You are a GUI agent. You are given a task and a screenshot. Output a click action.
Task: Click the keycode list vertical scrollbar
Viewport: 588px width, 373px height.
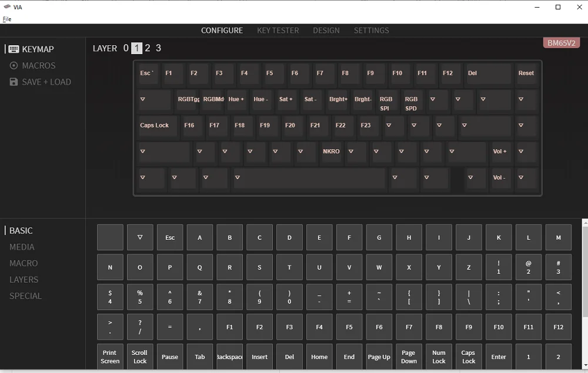pos(584,294)
